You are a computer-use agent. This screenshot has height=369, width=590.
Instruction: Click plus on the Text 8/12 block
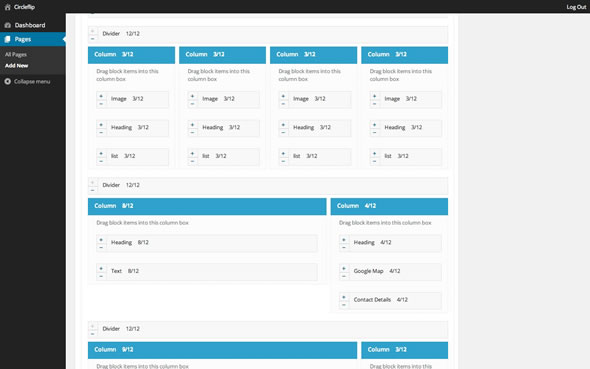pyautogui.click(x=101, y=268)
